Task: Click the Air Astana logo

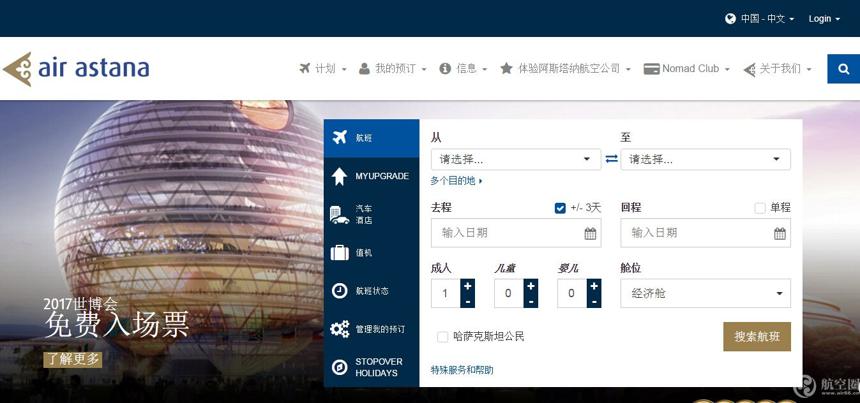Action: coord(76,69)
